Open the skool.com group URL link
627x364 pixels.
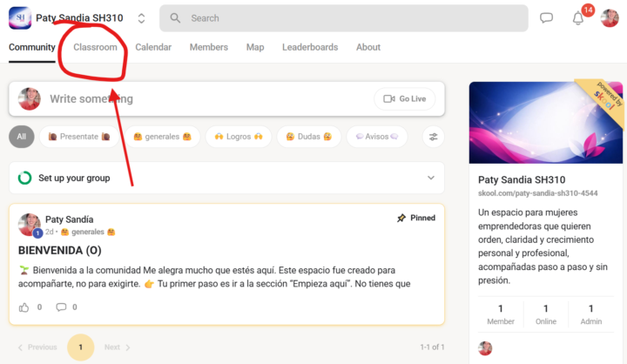537,192
